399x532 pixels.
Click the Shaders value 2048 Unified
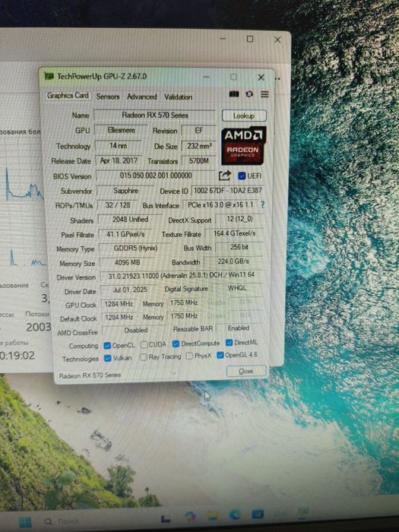pos(130,220)
